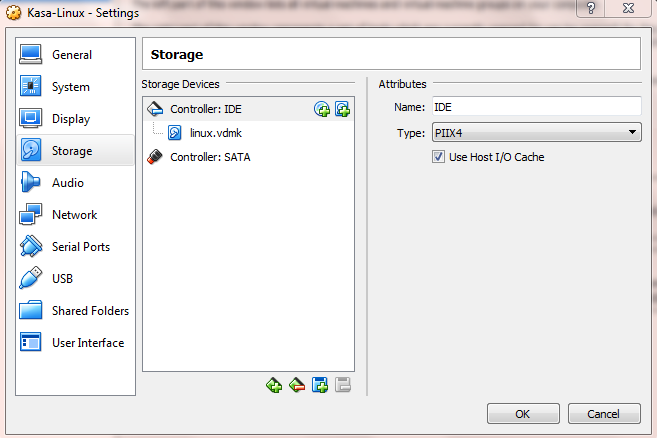Click the add optical drive icon on IDE controller
The width and height of the screenshot is (657, 438).
[x=322, y=109]
